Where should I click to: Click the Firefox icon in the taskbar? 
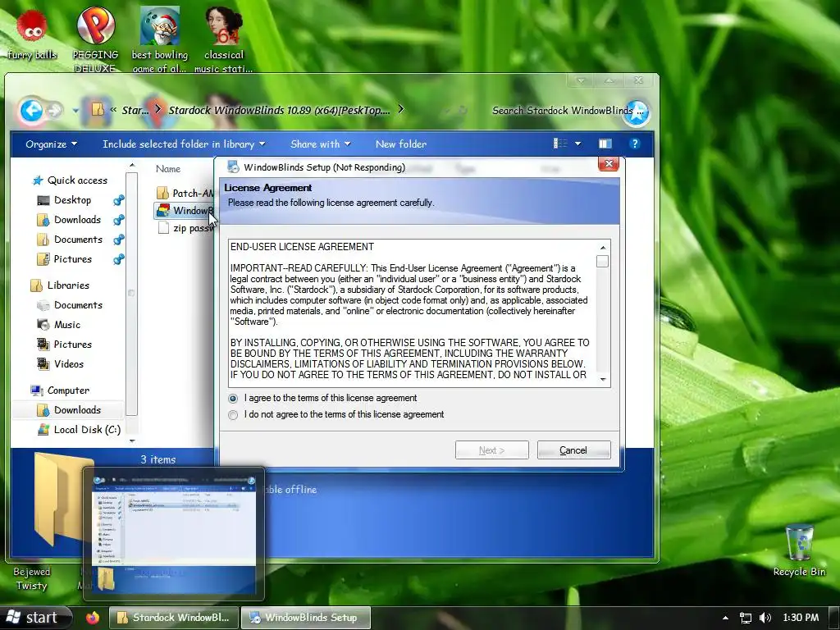click(93, 618)
